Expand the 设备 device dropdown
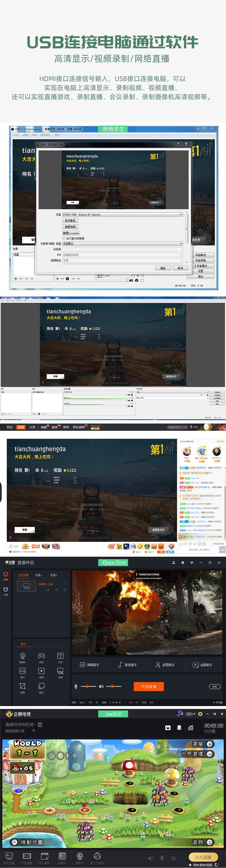 pos(123,214)
